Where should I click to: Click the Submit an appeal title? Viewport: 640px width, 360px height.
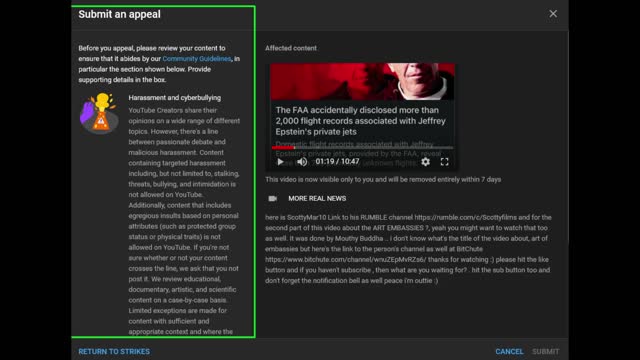[x=119, y=14]
